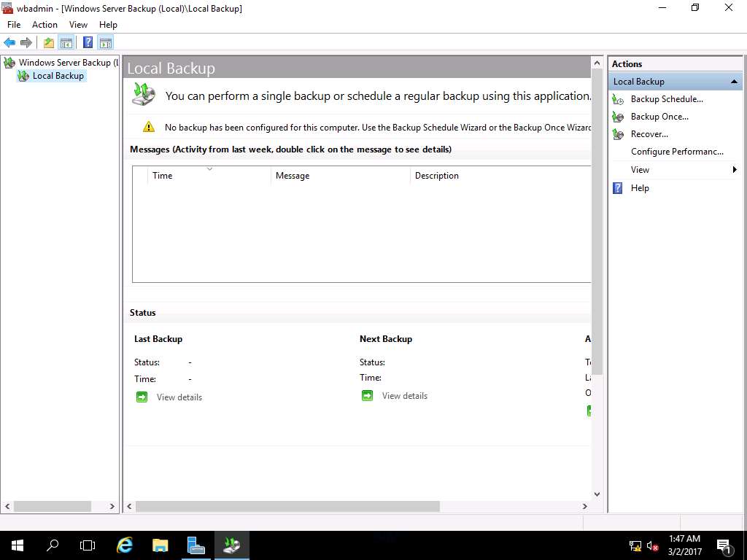
Task: Open Backup Schedule wizard link
Action: (x=667, y=99)
